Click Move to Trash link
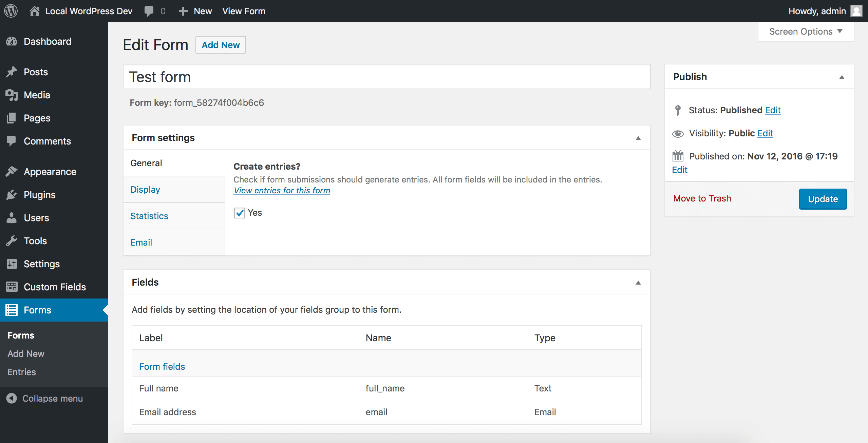868x443 pixels. coord(702,198)
